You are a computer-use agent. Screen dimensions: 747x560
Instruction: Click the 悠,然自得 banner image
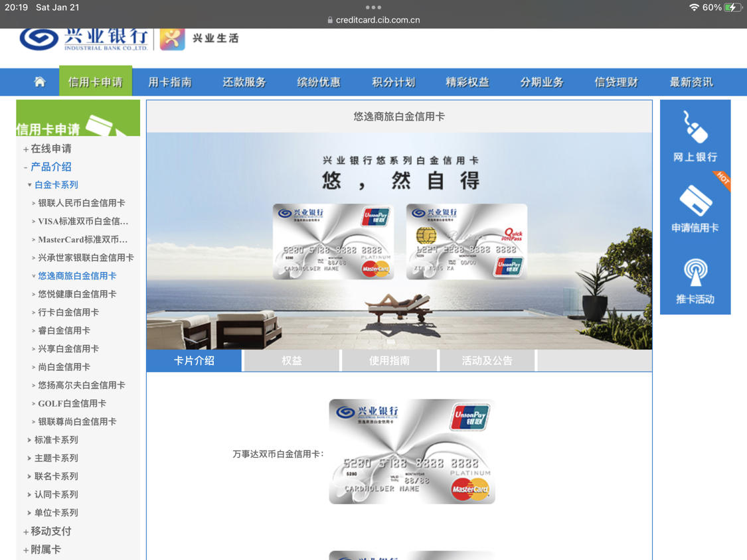point(399,241)
